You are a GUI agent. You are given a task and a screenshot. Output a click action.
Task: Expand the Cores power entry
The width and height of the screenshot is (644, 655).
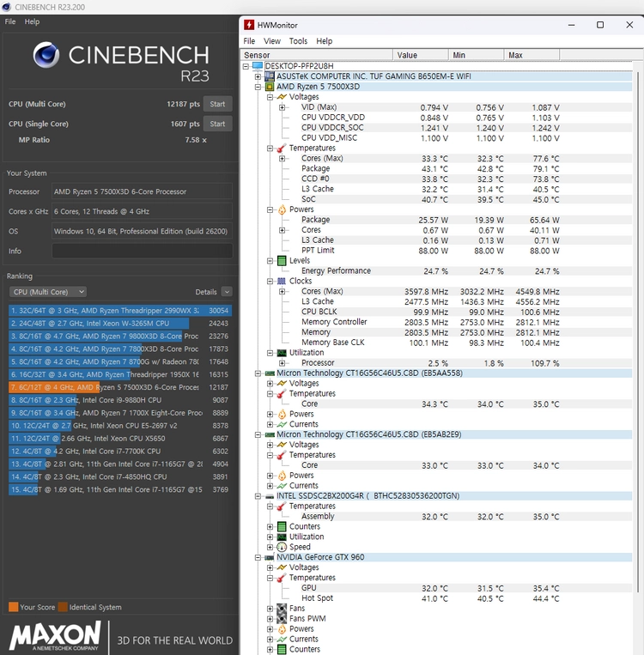[x=283, y=230]
